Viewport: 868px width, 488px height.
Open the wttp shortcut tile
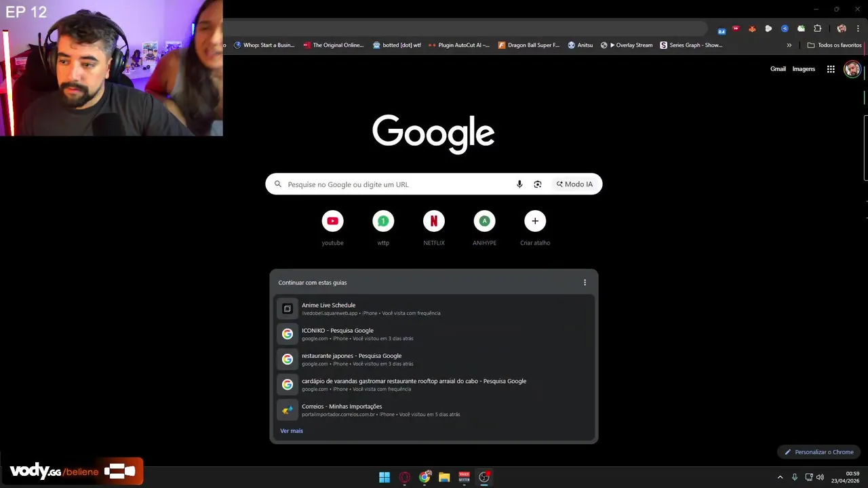[383, 228]
